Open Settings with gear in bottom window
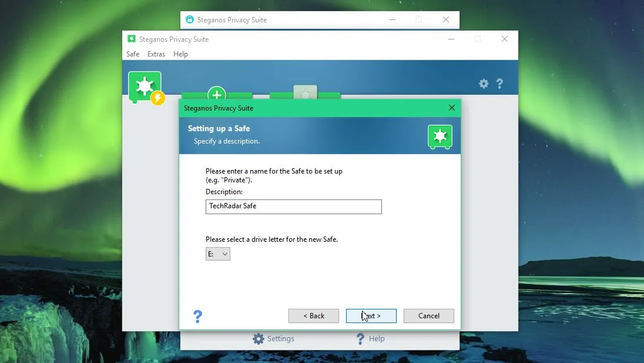Image resolution: width=644 pixels, height=363 pixels. pos(274,339)
